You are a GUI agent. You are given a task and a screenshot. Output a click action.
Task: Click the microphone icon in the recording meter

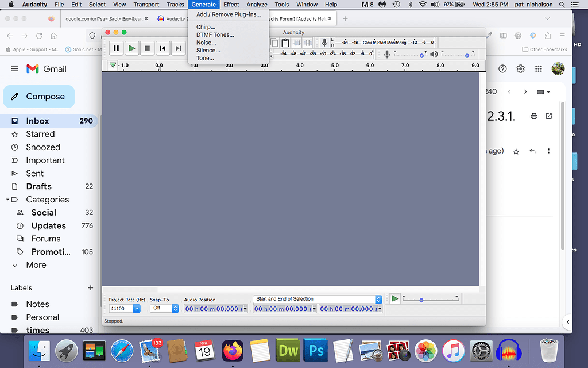323,41
